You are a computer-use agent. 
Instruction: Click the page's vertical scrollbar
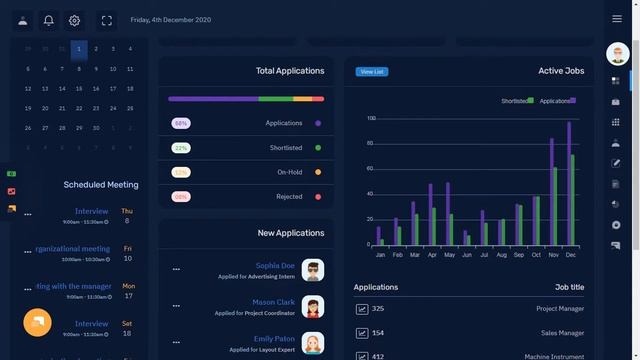(636, 144)
